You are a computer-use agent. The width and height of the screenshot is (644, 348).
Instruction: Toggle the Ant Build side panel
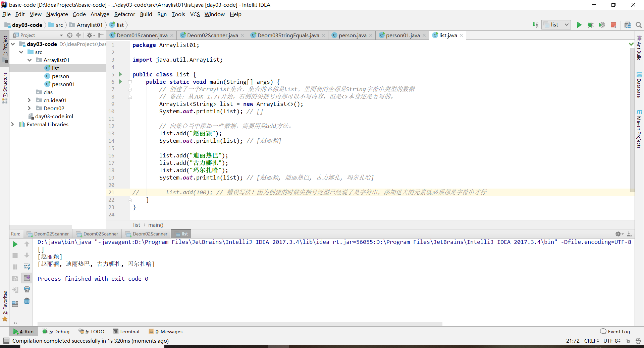tap(639, 48)
